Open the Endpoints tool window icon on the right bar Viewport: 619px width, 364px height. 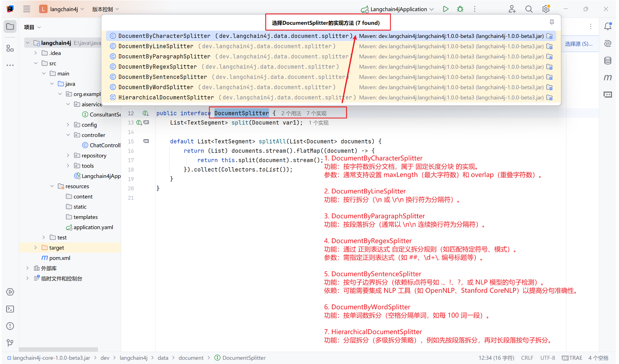[x=608, y=94]
